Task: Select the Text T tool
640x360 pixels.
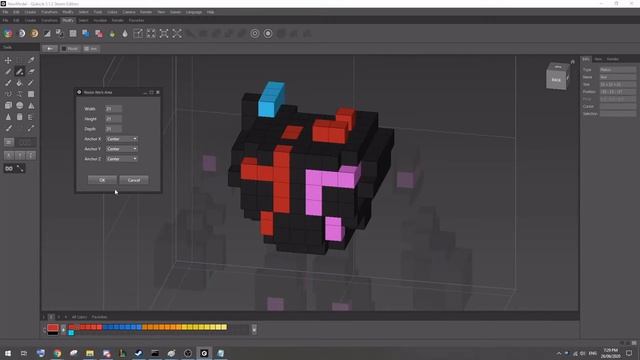Action: coord(20,94)
